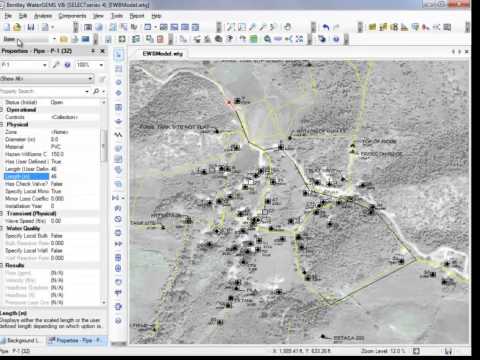Click the first yellow icon in right toolbar group

tap(372, 27)
